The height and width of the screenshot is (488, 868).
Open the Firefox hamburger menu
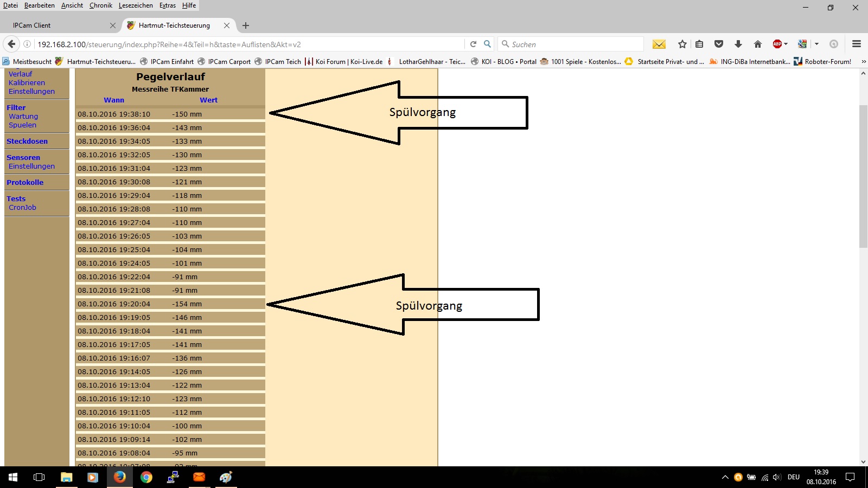point(857,44)
